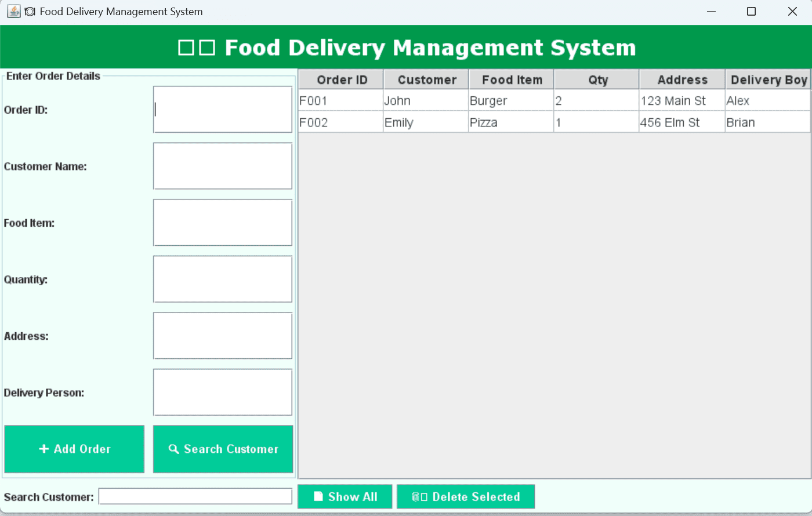
Task: Click the Delivery Boy column header
Action: [x=768, y=79]
